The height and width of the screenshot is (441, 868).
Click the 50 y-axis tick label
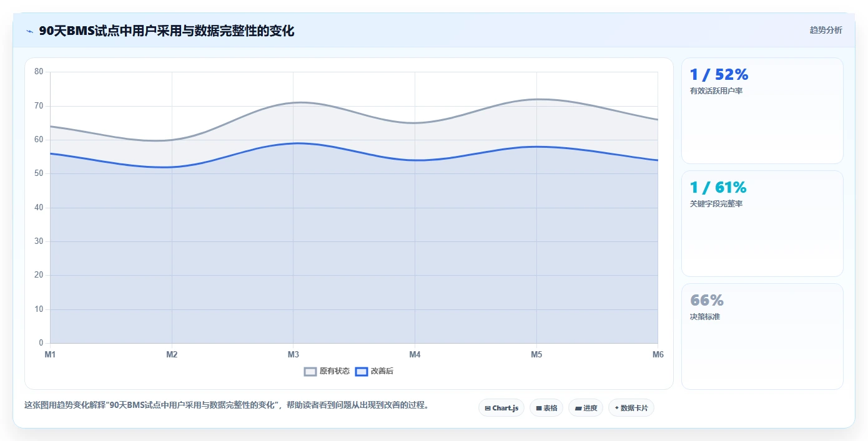pyautogui.click(x=39, y=173)
